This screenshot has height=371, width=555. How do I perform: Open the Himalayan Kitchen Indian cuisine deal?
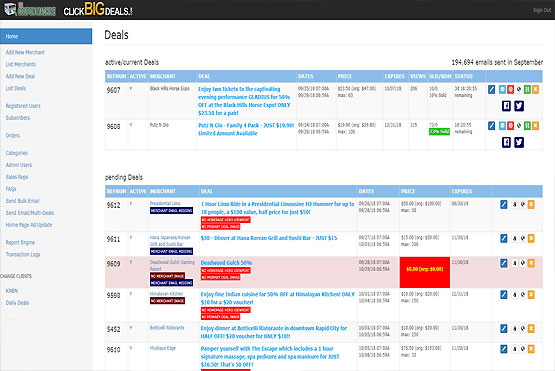point(278,298)
